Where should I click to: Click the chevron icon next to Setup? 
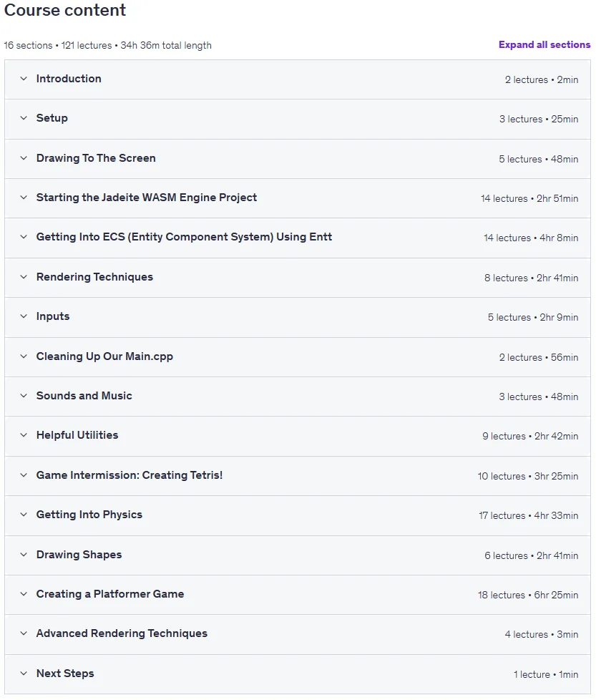(x=24, y=118)
